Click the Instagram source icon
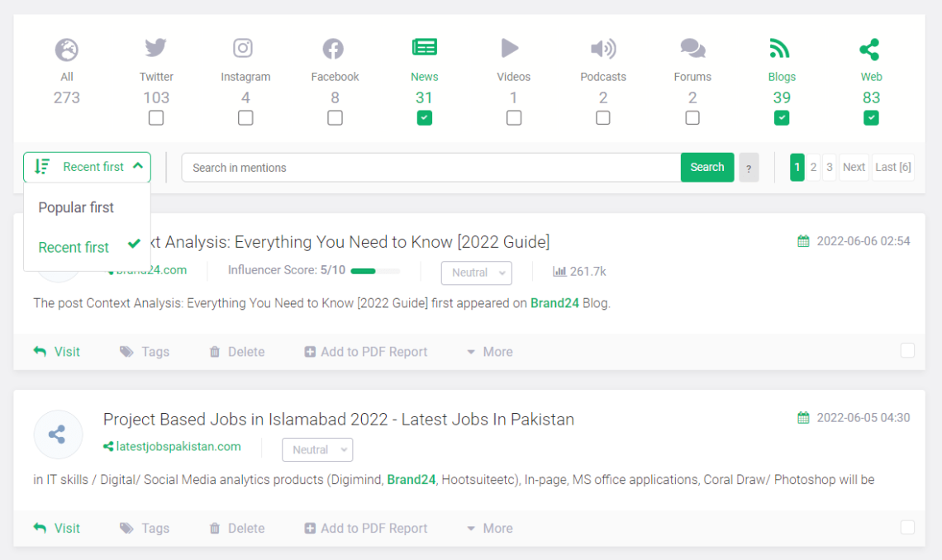 click(243, 48)
